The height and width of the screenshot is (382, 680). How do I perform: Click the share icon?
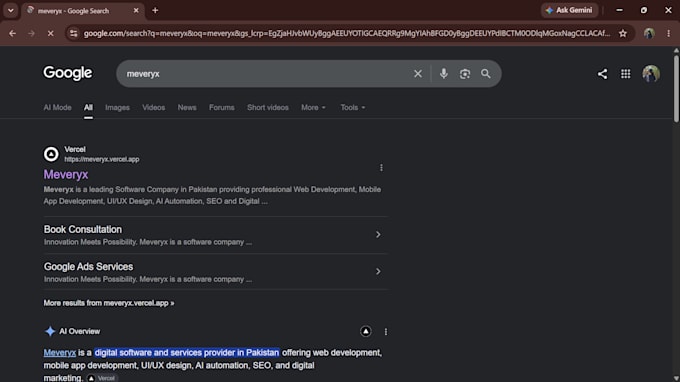(x=602, y=74)
